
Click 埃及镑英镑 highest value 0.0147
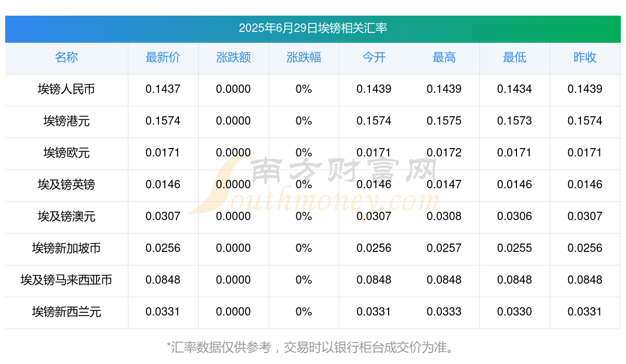coord(444,185)
